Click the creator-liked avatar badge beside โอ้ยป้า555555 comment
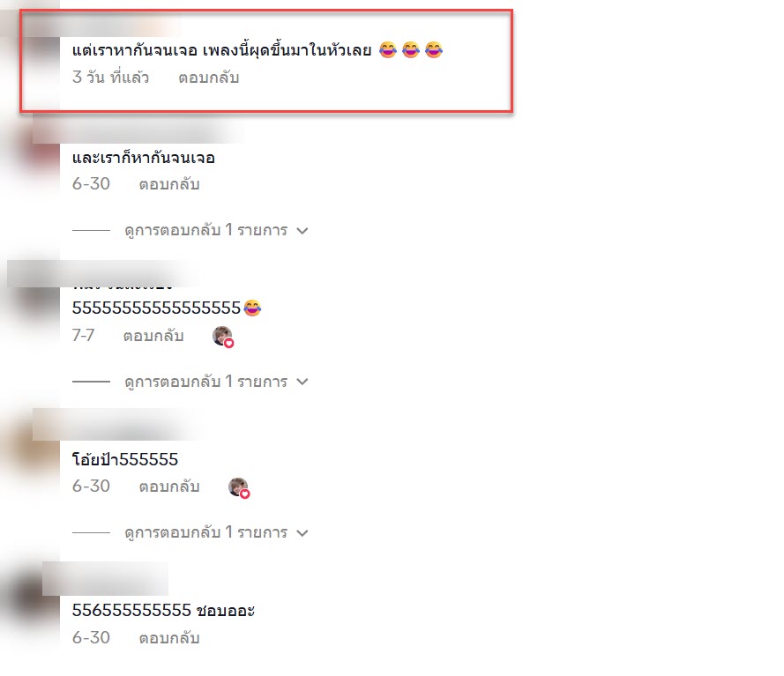The height and width of the screenshot is (676, 784). (x=239, y=487)
